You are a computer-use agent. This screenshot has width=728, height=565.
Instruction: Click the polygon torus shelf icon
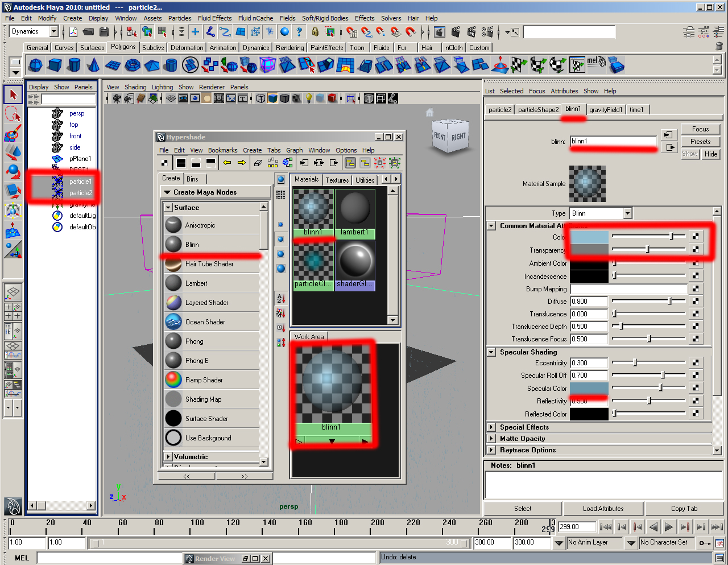(x=133, y=65)
